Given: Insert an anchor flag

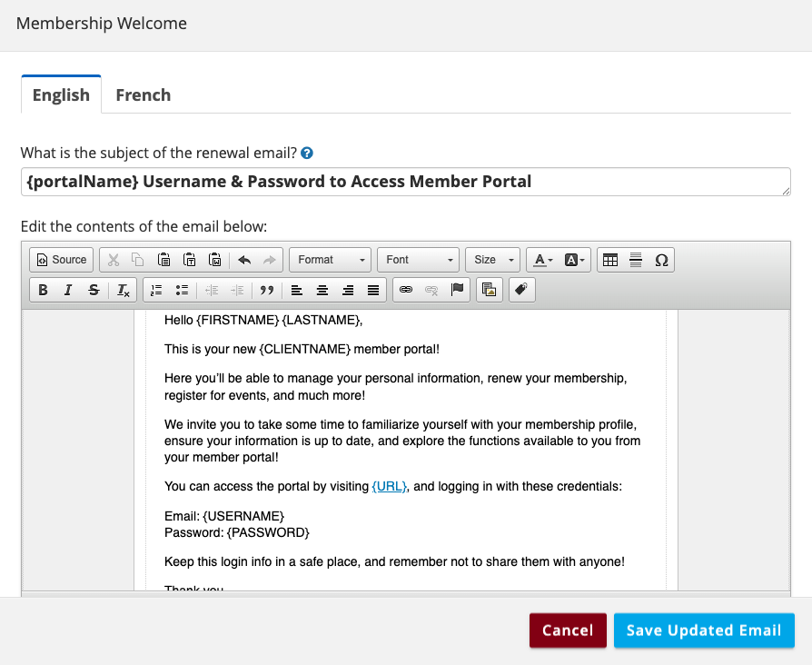Looking at the screenshot, I should coord(458,291).
